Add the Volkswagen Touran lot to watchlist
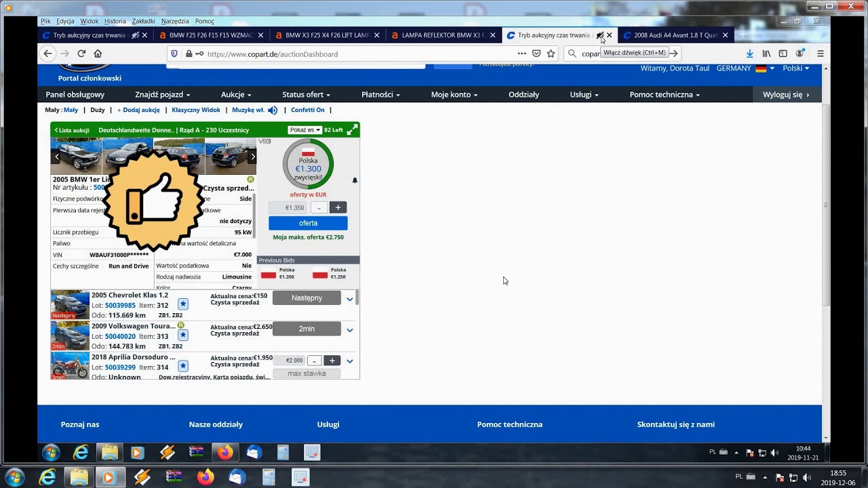 (x=183, y=335)
